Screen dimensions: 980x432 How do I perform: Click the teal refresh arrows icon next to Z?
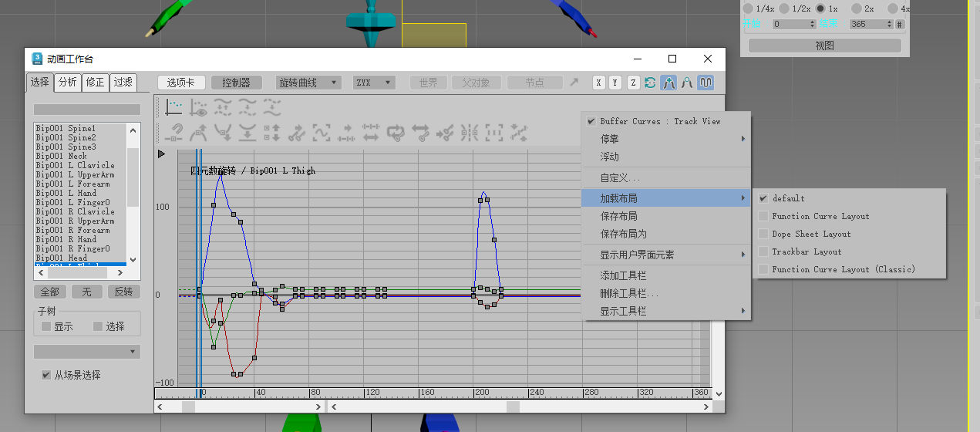click(651, 83)
